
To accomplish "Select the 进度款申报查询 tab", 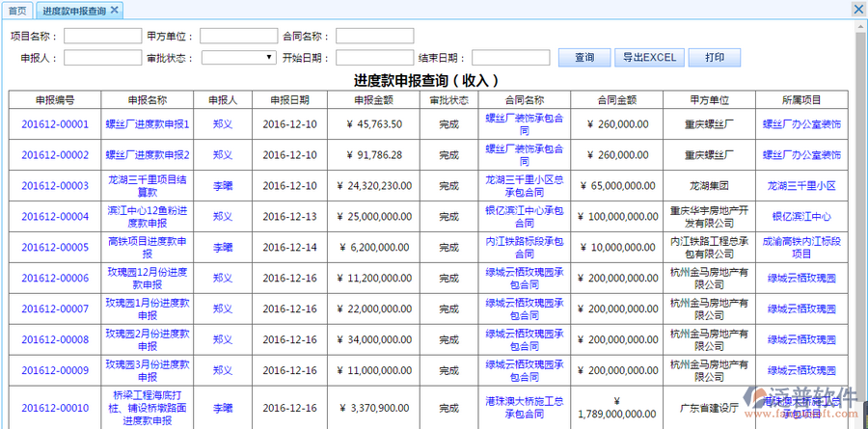I will coord(73,11).
